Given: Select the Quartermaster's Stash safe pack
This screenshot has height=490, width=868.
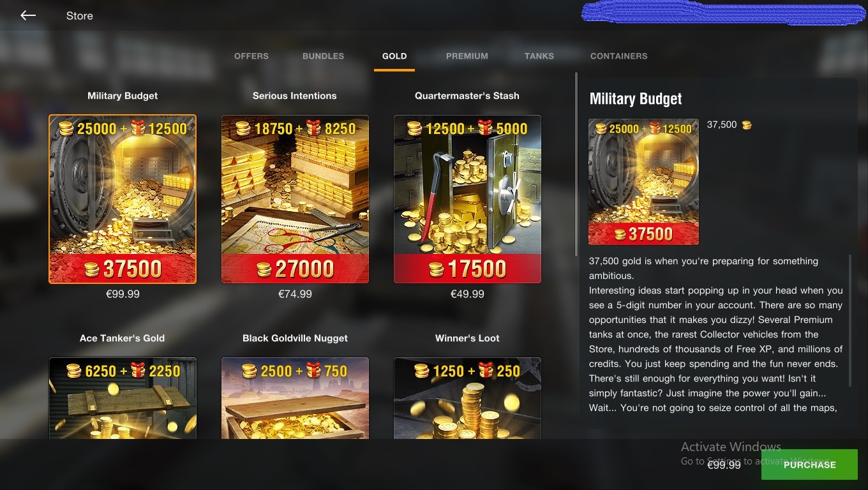Looking at the screenshot, I should [467, 199].
